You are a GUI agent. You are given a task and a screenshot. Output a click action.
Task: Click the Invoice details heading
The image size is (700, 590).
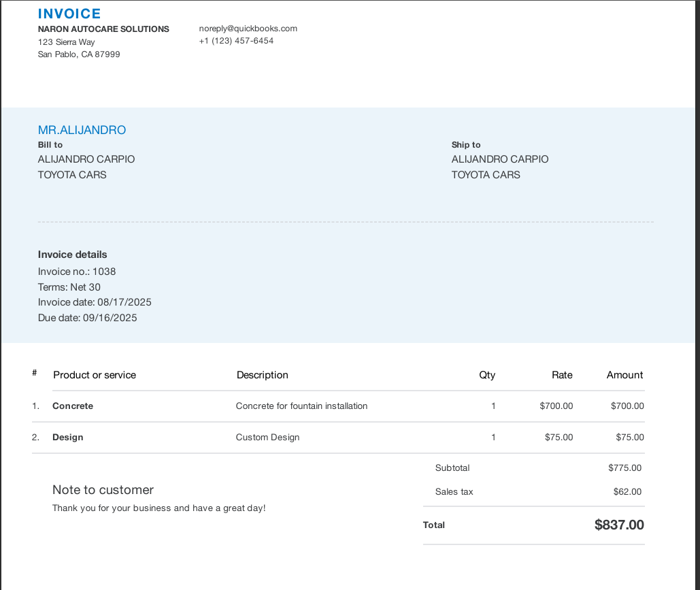coord(72,255)
